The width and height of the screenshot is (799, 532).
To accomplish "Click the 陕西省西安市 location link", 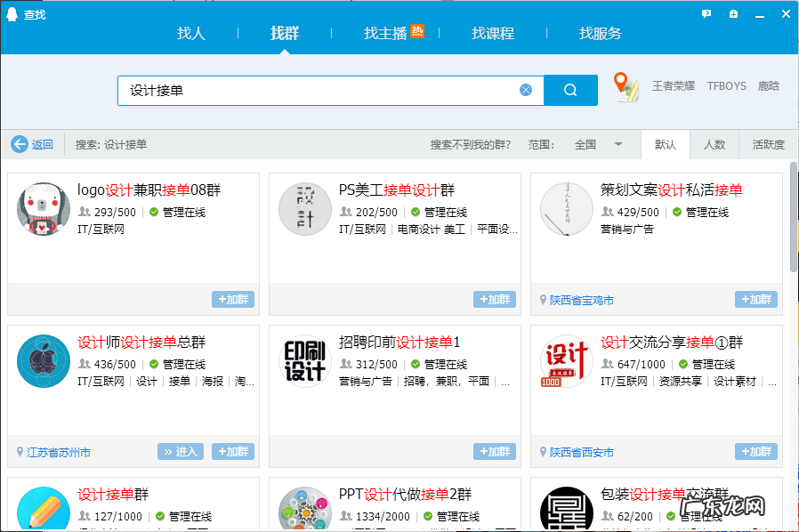I will click(584, 452).
